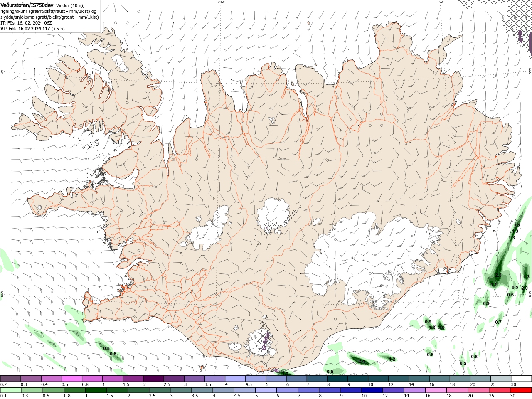Click the Veðurstofan/IS750dev map title
Image resolution: width=532 pixels, height=399 pixels.
pyautogui.click(x=27, y=5)
